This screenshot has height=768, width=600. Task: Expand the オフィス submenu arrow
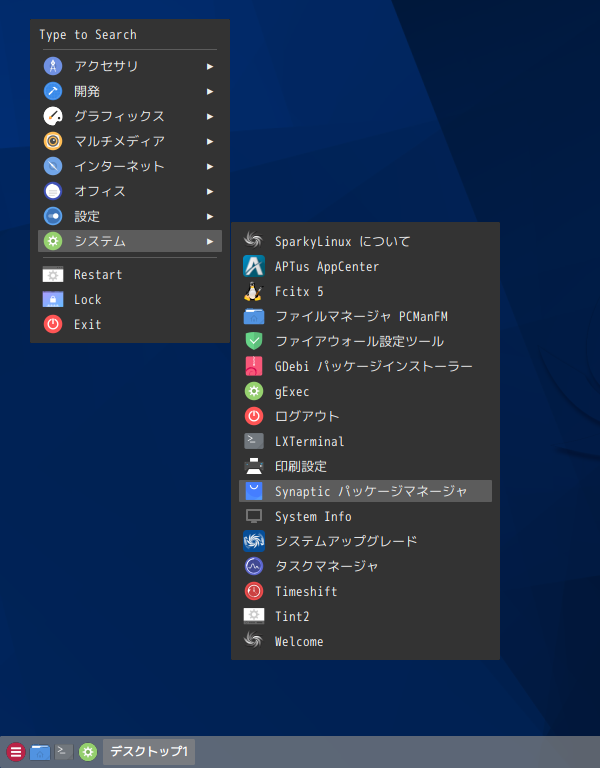coord(210,192)
